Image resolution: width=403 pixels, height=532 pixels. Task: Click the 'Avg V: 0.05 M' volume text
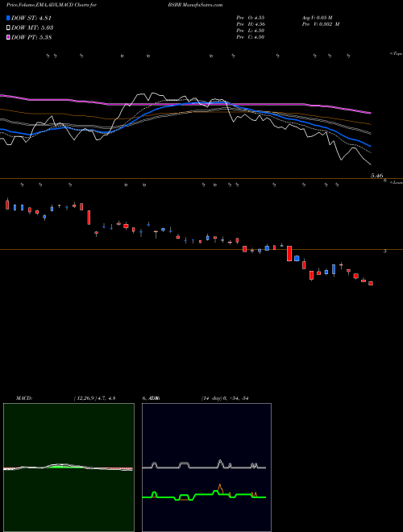[318, 18]
